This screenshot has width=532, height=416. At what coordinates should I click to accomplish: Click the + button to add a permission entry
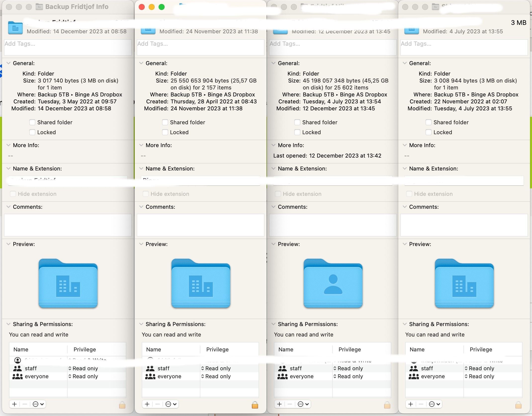[x=14, y=404]
